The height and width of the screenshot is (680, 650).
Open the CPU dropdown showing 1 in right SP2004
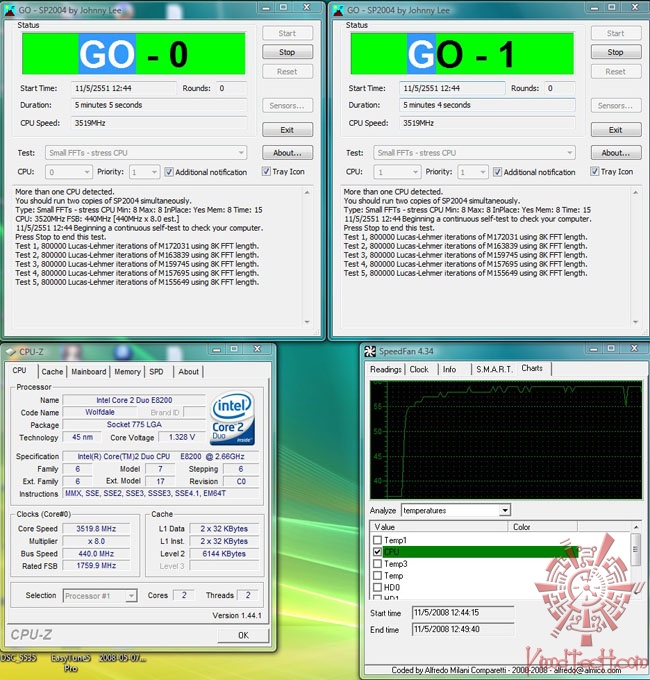[397, 172]
